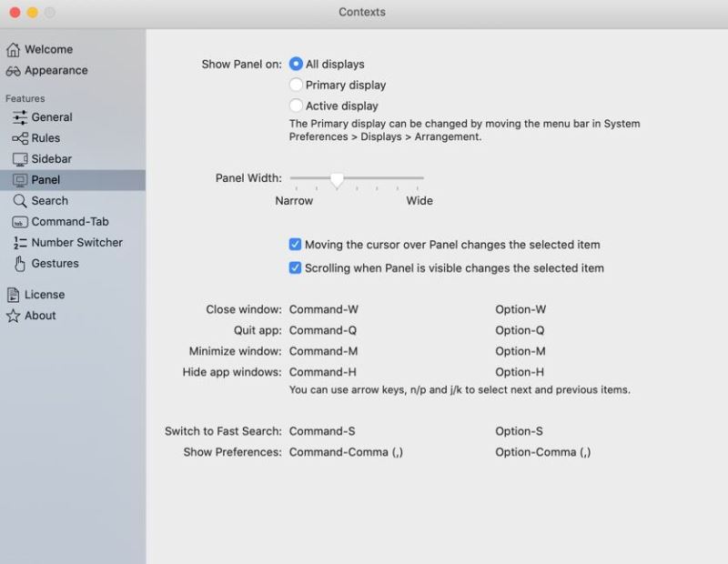Image resolution: width=728 pixels, height=564 pixels.
Task: Click the Number Switcher list icon
Action: tap(19, 242)
